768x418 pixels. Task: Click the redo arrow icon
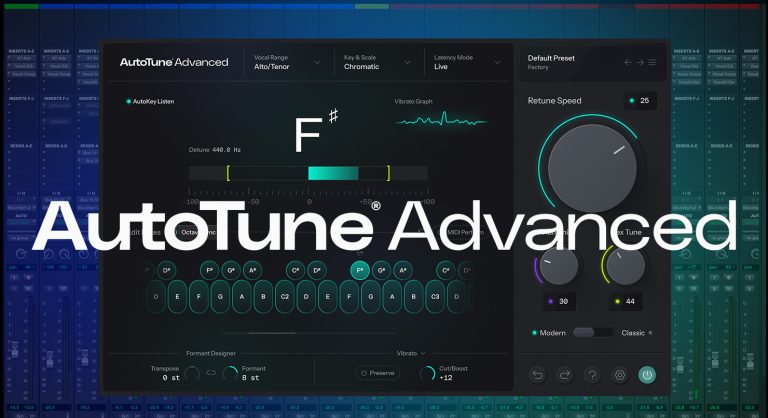565,375
